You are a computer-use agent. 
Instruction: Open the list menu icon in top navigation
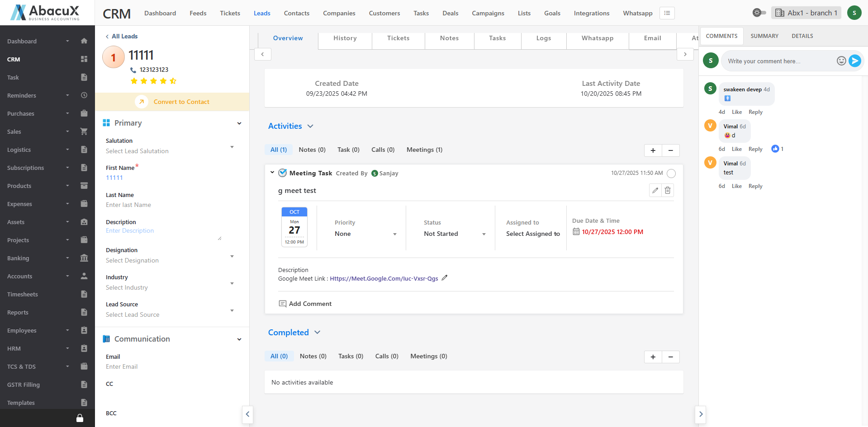(x=667, y=13)
